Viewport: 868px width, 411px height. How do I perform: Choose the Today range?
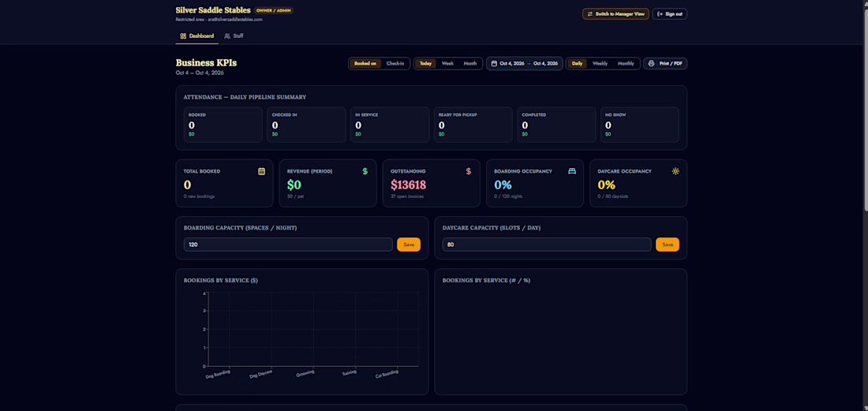[425, 64]
